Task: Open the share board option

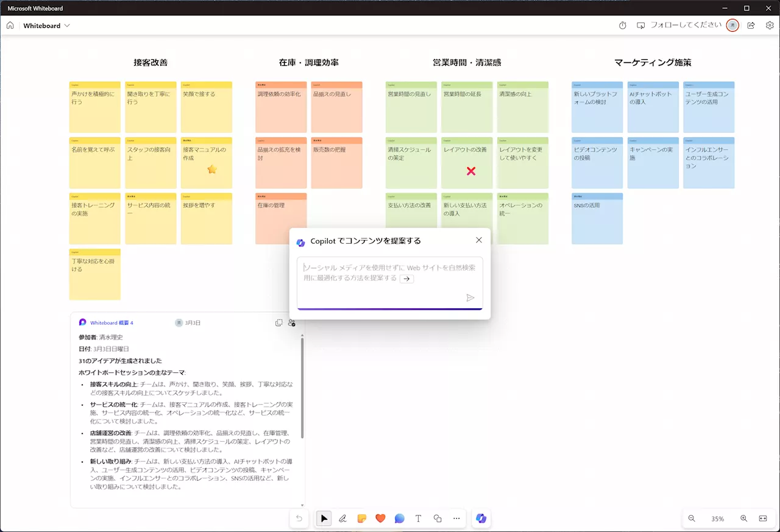Action: click(x=751, y=26)
